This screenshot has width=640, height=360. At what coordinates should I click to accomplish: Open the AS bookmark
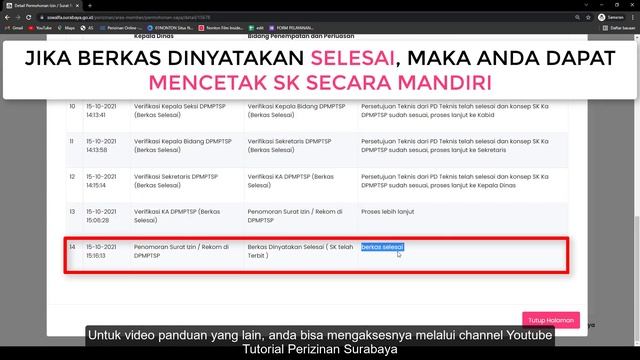tap(87, 28)
